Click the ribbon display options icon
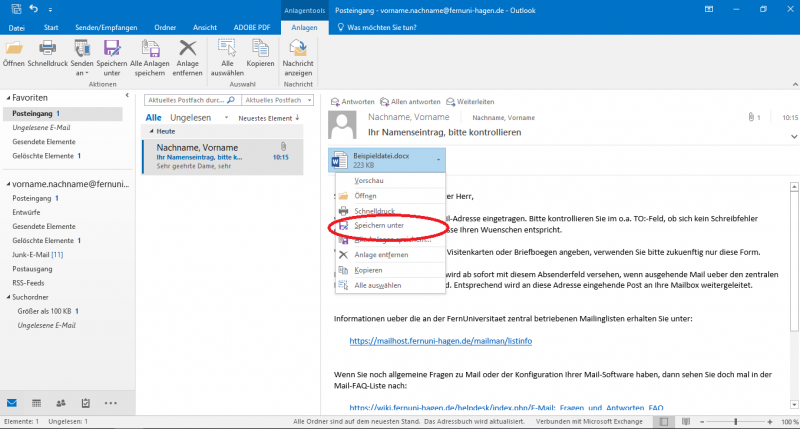Image resolution: width=800 pixels, height=429 pixels. coord(709,9)
